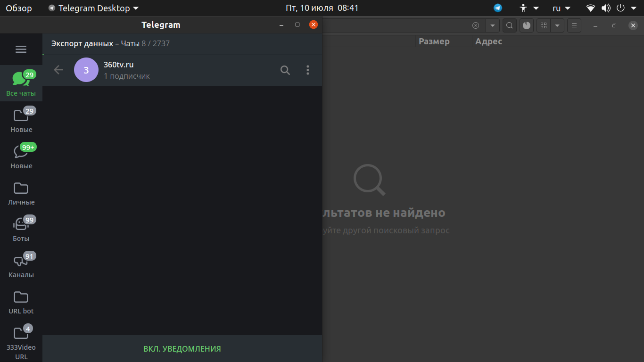This screenshot has height=362, width=644.
Task: Click the Wi-Fi status icon
Action: pyautogui.click(x=591, y=8)
